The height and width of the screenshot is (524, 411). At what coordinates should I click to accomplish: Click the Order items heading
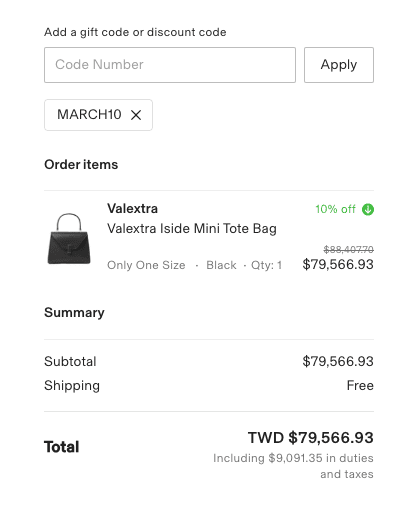coord(81,164)
